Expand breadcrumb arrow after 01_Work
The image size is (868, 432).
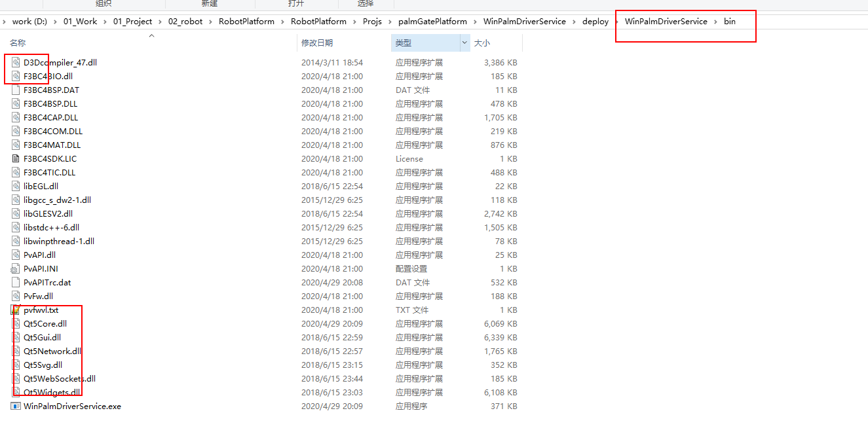click(x=105, y=22)
